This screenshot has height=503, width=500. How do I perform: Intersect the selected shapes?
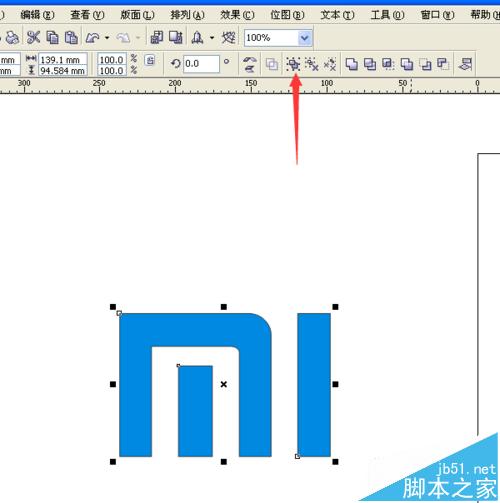pos(388,64)
